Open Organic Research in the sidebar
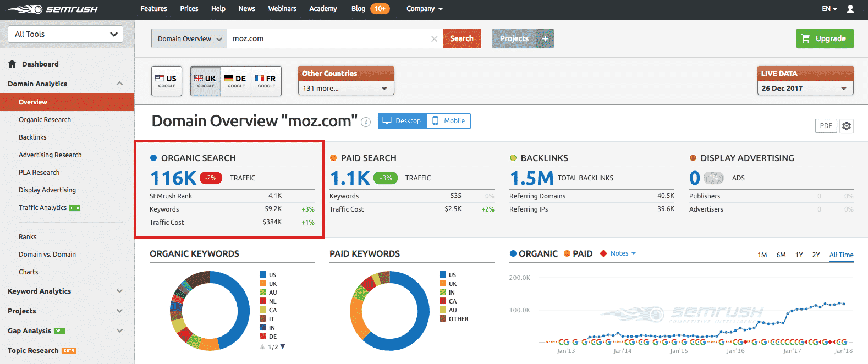This screenshot has height=364, width=868. [x=45, y=120]
